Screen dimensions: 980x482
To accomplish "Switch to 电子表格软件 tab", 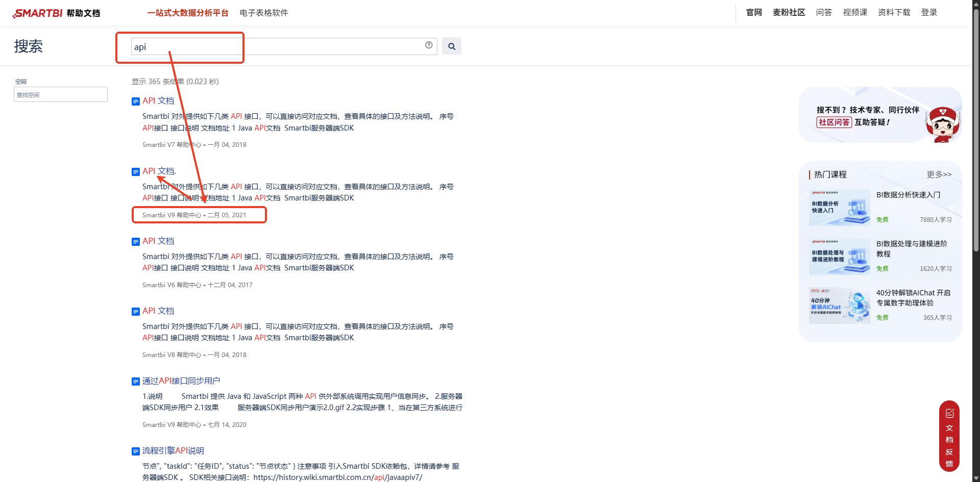I will 264,13.
